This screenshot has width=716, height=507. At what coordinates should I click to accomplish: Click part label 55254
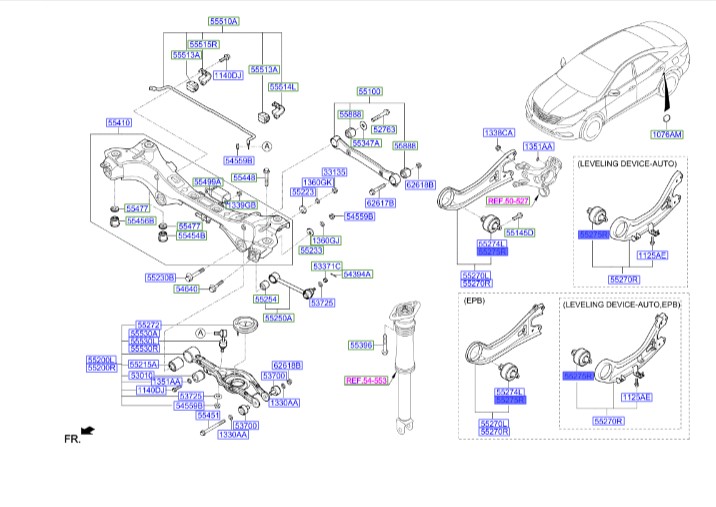[266, 300]
